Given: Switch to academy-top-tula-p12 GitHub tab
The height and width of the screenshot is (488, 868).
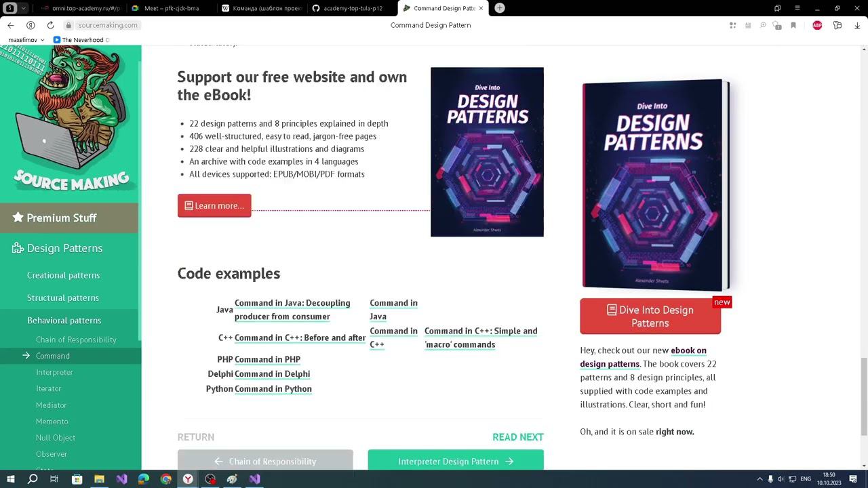Looking at the screenshot, I should coord(352,8).
